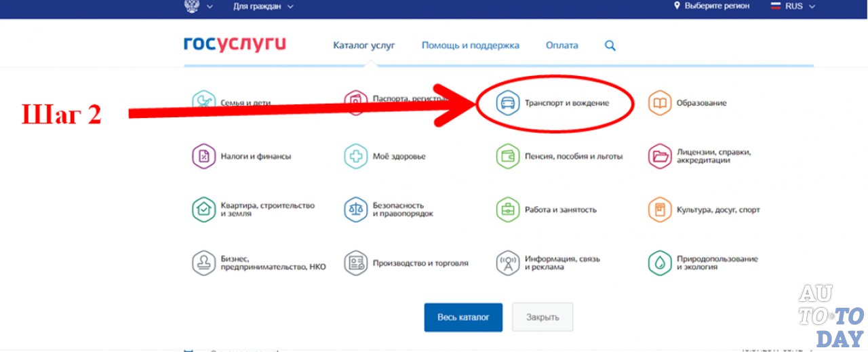This screenshot has height=352, width=868.
Task: Click the Закрыть button
Action: pyautogui.click(x=542, y=317)
